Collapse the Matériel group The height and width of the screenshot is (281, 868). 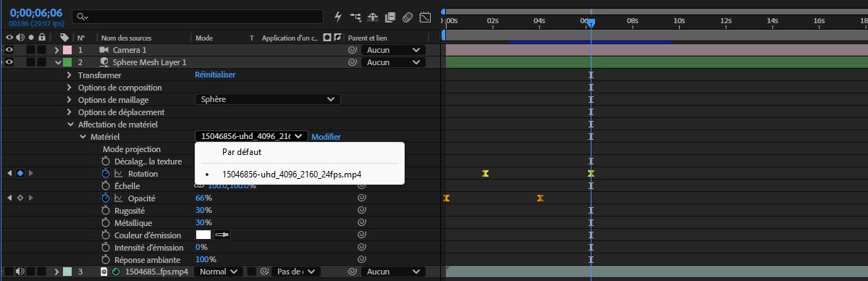(x=83, y=137)
